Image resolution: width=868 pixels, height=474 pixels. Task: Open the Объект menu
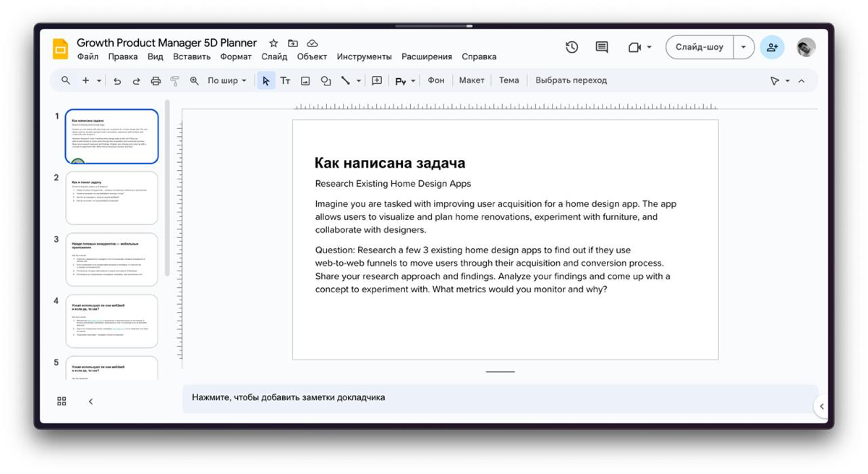click(312, 56)
